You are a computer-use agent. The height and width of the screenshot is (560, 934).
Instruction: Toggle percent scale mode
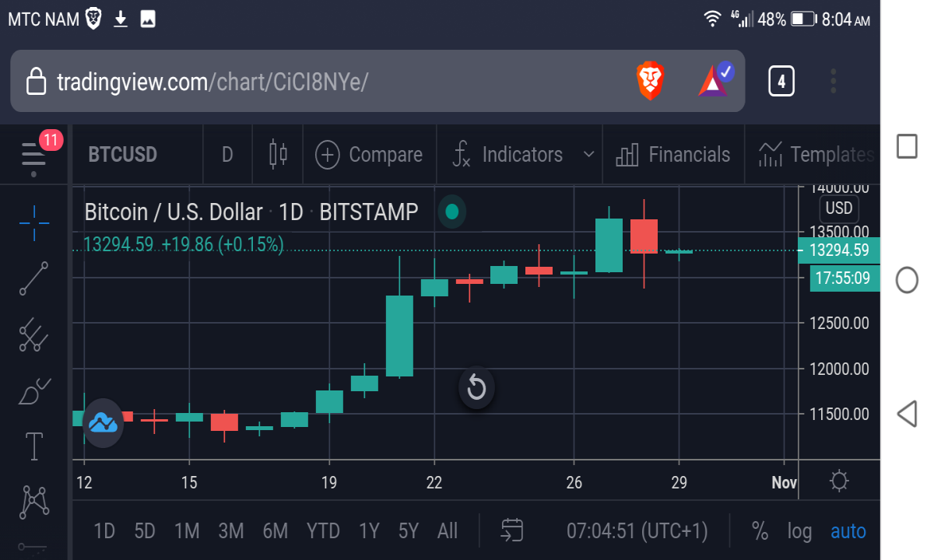pos(760,531)
